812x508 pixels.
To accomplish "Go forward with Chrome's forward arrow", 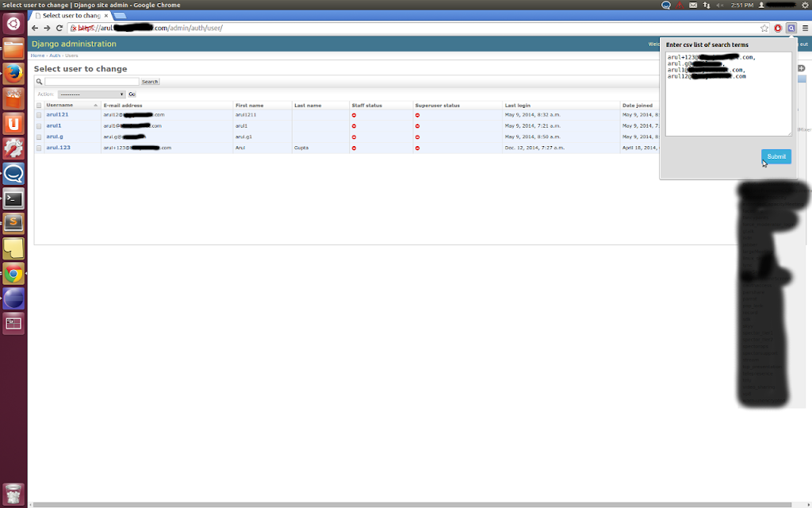I will click(x=47, y=28).
